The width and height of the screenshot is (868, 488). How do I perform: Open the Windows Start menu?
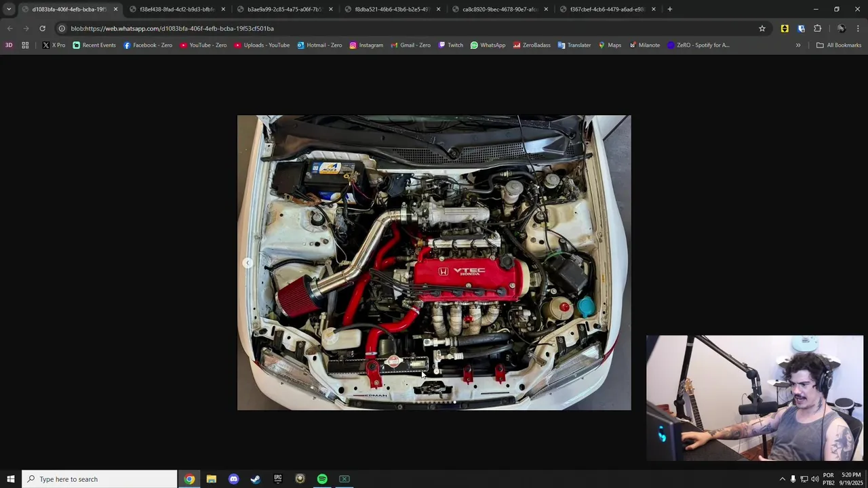[10, 479]
